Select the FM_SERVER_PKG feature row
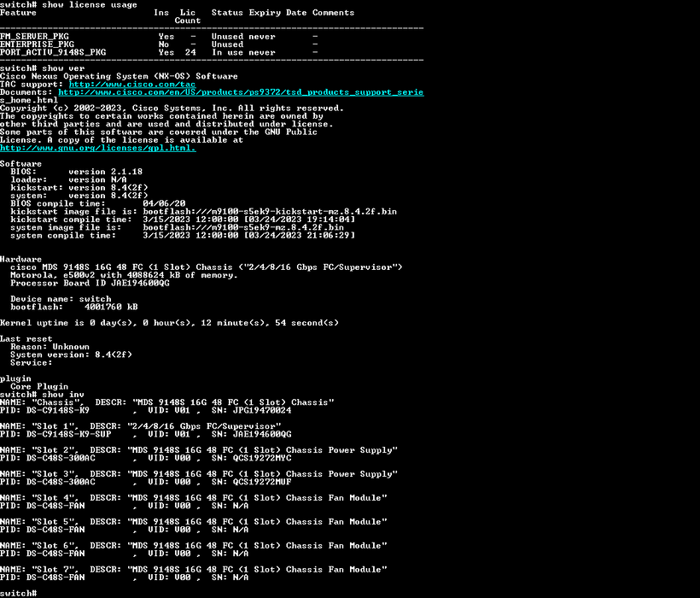This screenshot has height=598, width=700. (160, 37)
